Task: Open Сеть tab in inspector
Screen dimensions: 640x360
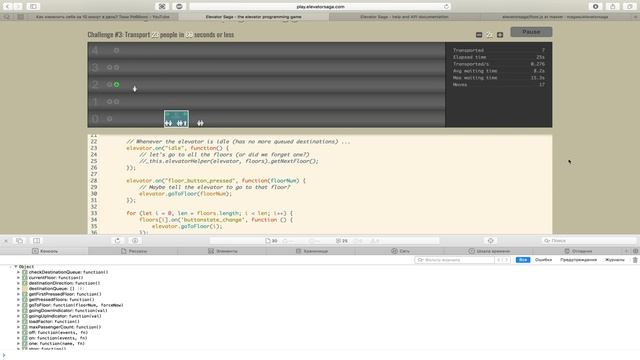Action: (x=400, y=251)
